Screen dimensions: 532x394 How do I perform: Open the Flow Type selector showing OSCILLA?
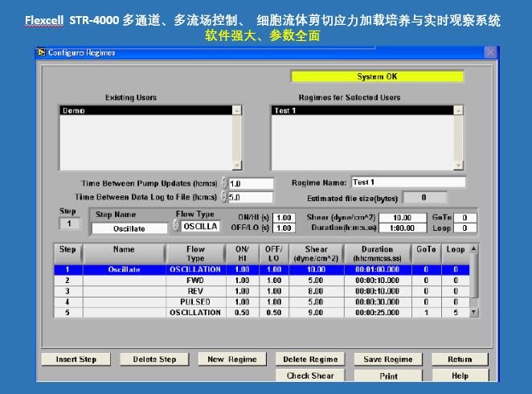(176, 227)
